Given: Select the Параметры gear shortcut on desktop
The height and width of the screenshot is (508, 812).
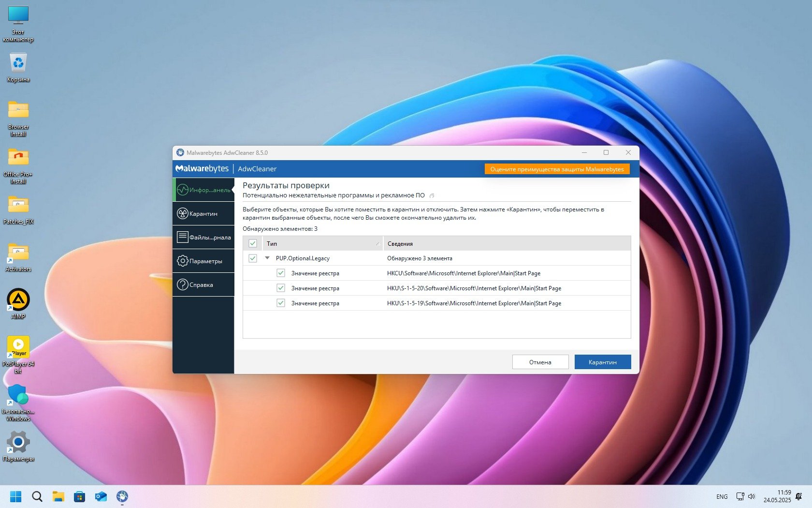Looking at the screenshot, I should (x=18, y=446).
